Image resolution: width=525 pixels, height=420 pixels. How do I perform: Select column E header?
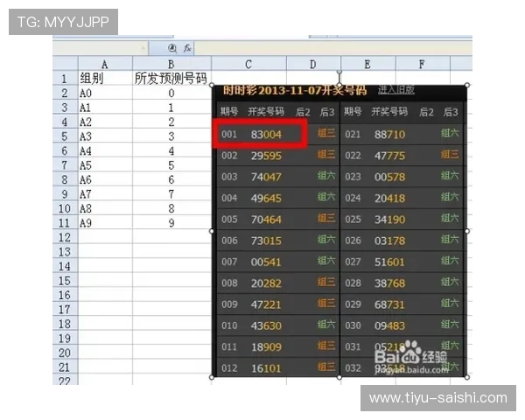coord(367,64)
